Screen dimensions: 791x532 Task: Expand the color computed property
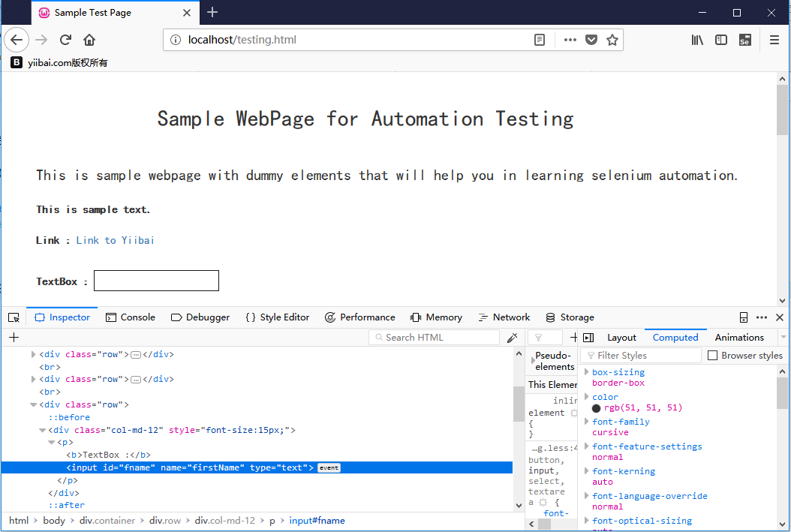click(586, 397)
